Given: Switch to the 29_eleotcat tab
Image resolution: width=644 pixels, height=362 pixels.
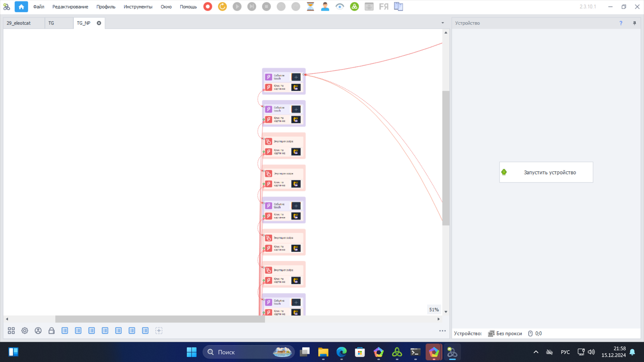Looking at the screenshot, I should tap(19, 23).
